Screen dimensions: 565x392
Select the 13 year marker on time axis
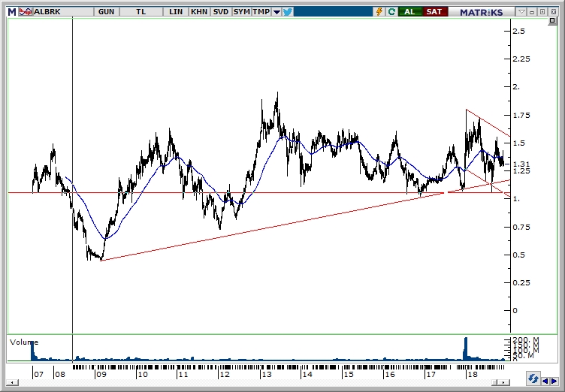click(266, 374)
